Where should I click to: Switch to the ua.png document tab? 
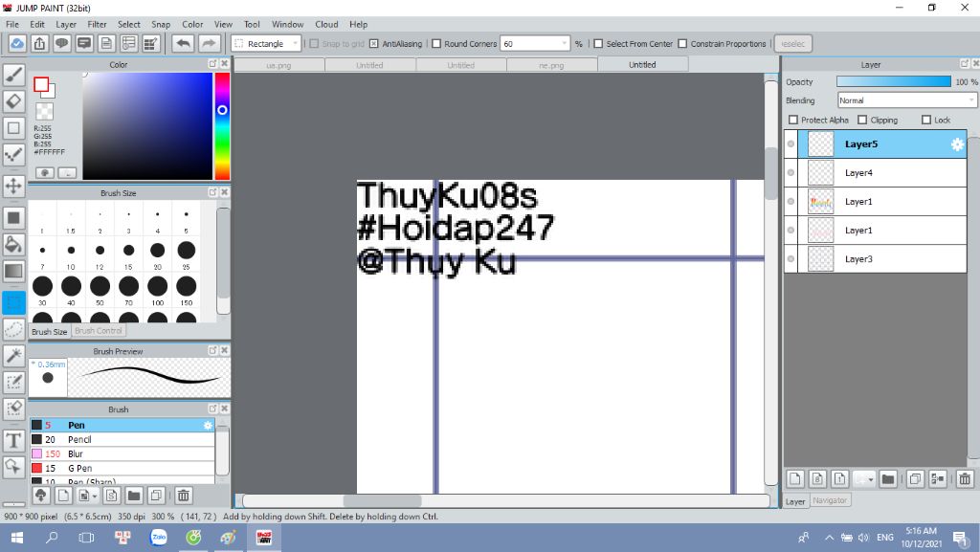tap(278, 65)
